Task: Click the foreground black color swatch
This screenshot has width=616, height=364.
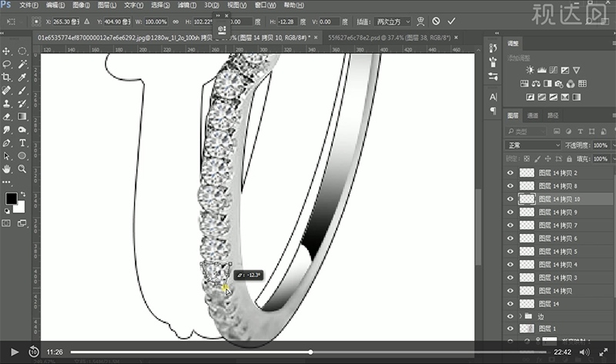Action: point(12,199)
